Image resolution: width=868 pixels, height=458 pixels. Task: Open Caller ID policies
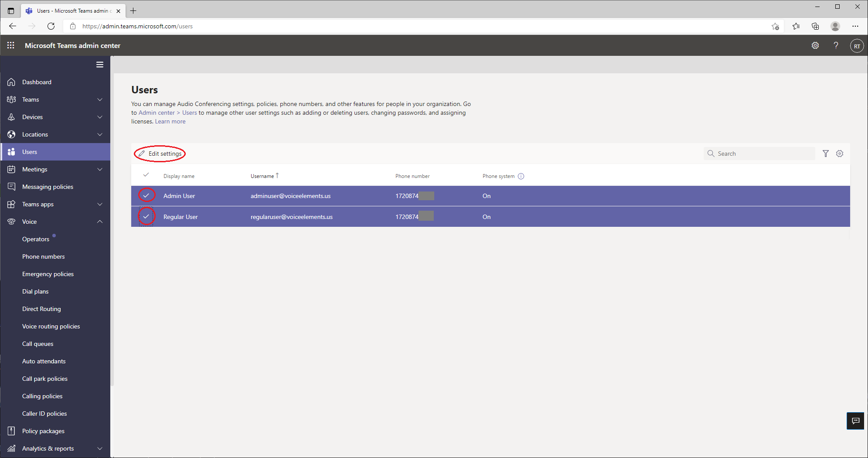click(44, 414)
